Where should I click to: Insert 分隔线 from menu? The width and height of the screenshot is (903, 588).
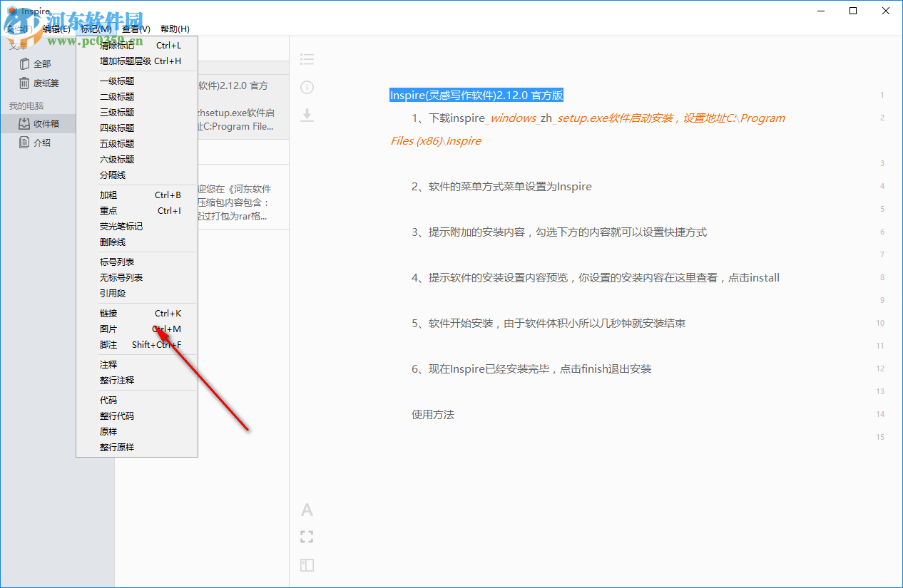[x=137, y=175]
